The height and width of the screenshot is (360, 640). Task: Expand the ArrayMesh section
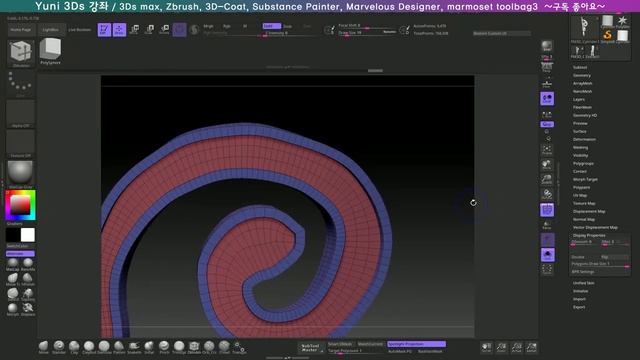point(582,83)
